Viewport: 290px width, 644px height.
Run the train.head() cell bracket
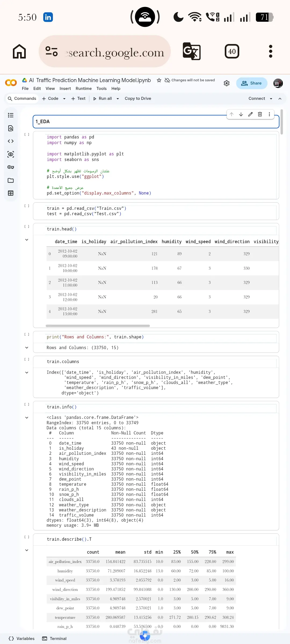coord(27,226)
